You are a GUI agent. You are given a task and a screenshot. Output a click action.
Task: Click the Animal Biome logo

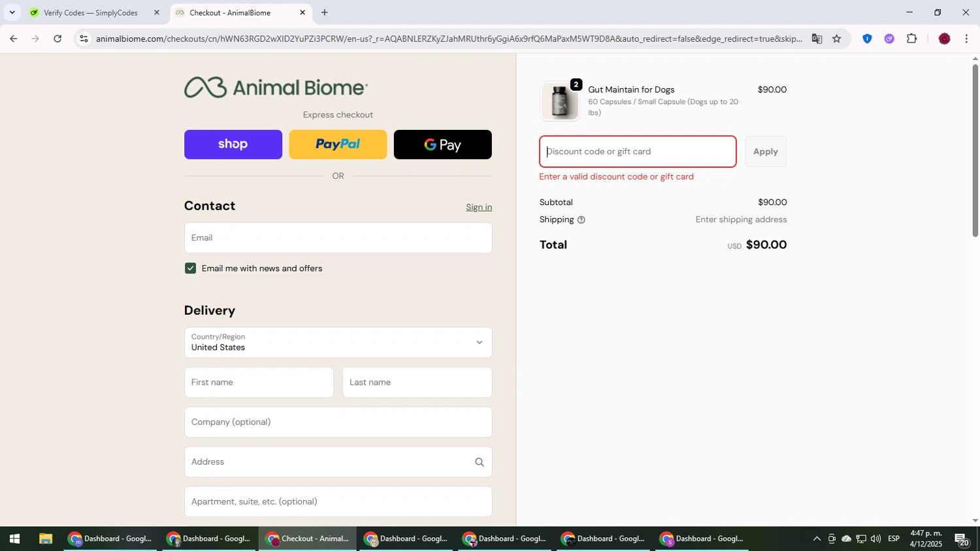coord(276,87)
